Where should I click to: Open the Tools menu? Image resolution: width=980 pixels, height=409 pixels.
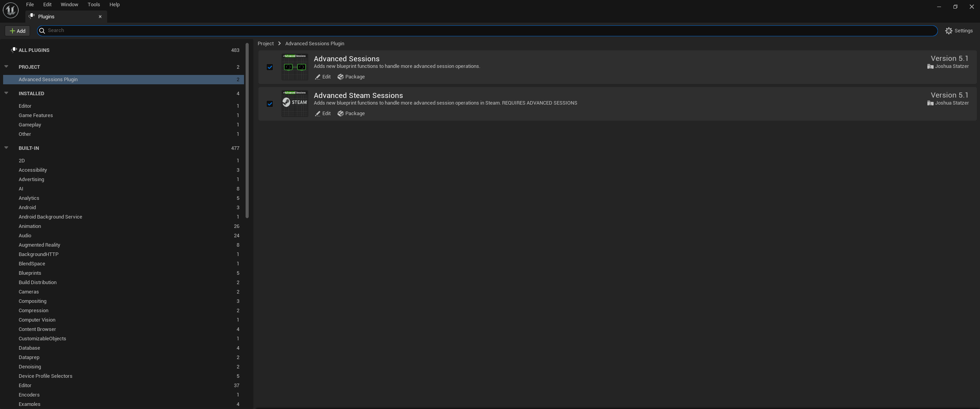tap(94, 5)
